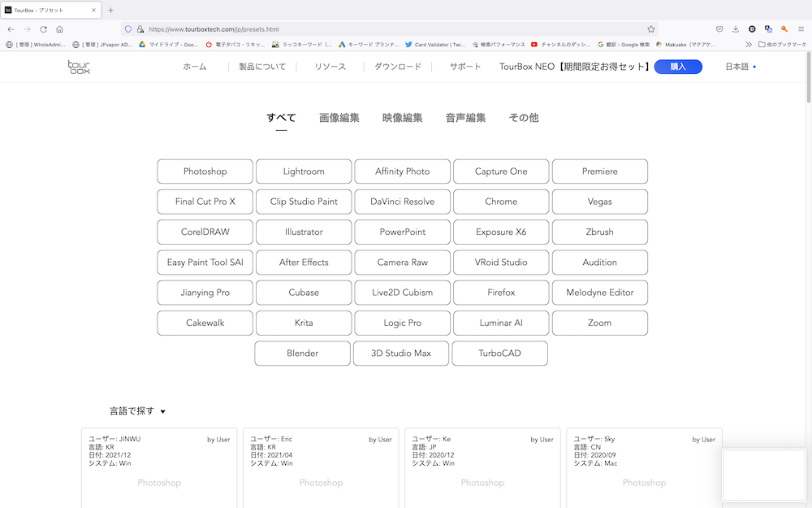Switch to the 画像編集 tab
812x508 pixels.
pos(339,118)
